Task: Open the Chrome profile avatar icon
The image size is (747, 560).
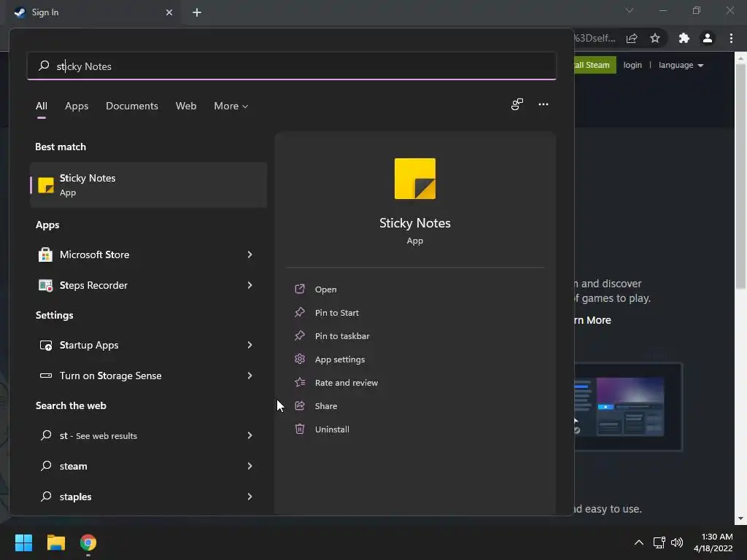Action: (708, 38)
